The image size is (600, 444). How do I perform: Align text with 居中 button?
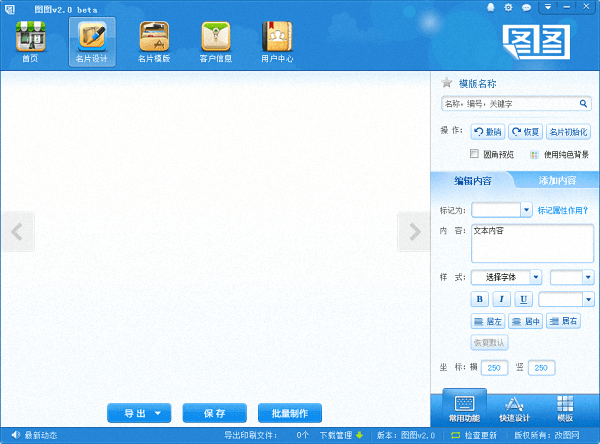[525, 321]
